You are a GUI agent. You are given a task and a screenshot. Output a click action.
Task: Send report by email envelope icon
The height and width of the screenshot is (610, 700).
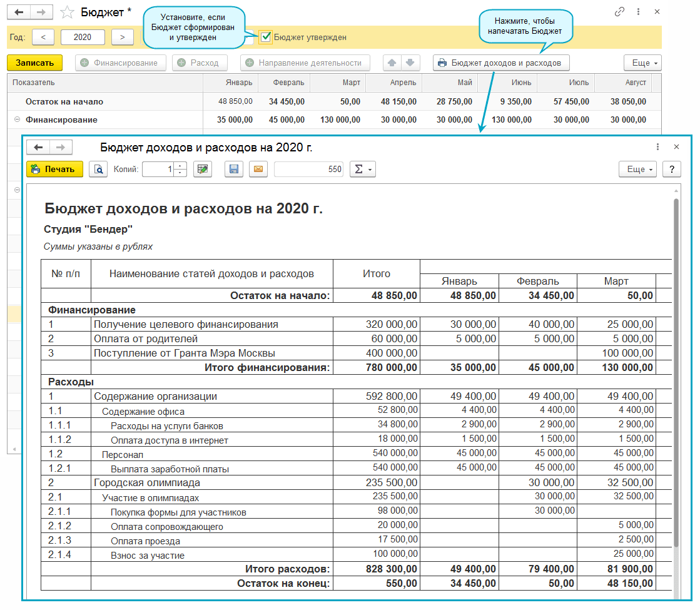(258, 169)
